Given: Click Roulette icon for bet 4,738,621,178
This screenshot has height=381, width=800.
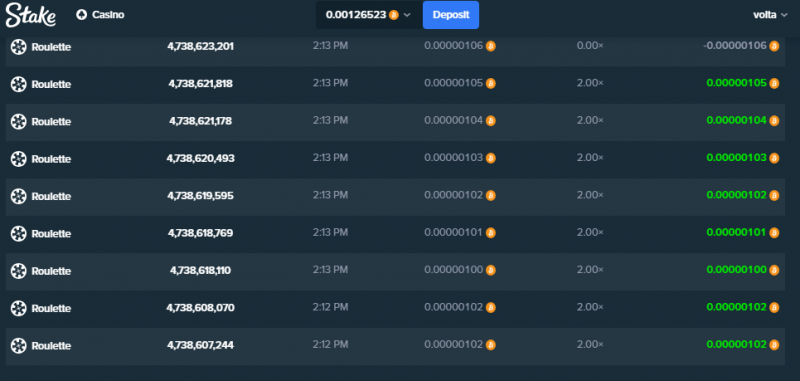Looking at the screenshot, I should [x=18, y=121].
